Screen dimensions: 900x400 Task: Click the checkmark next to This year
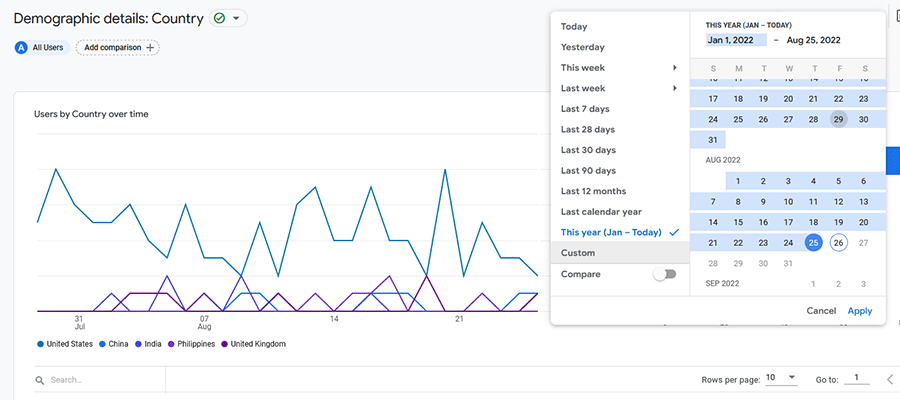(674, 232)
